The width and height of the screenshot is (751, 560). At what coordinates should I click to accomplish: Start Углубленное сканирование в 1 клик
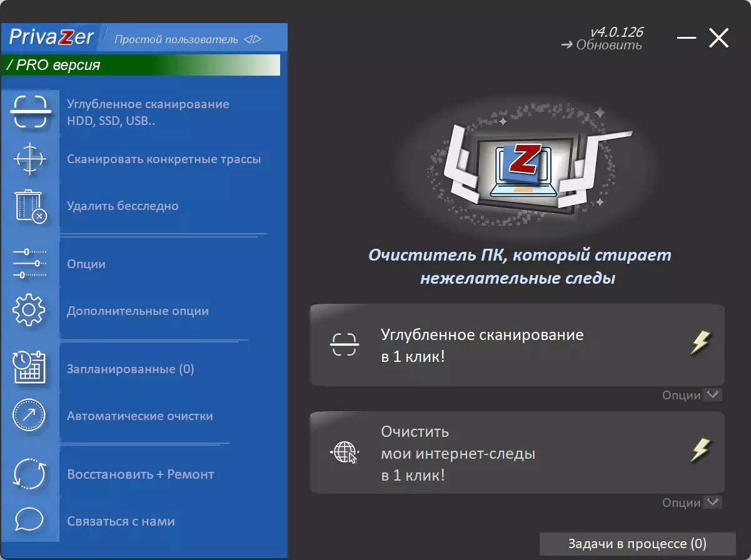click(x=517, y=345)
